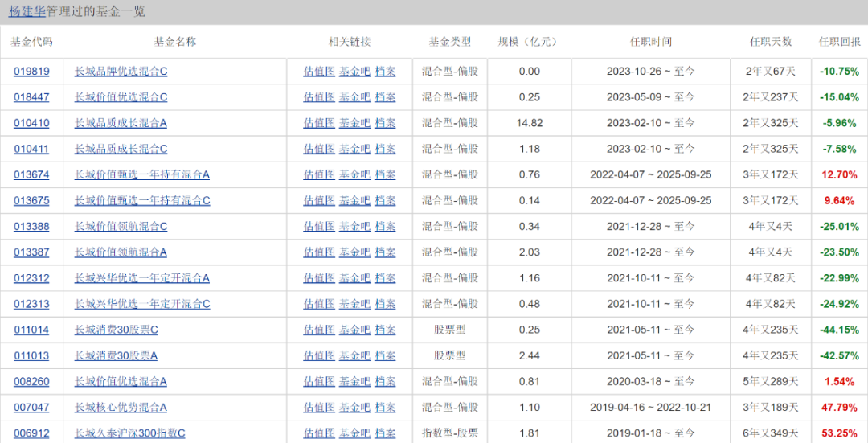Open fund 长城品质成长混合A

(121, 123)
